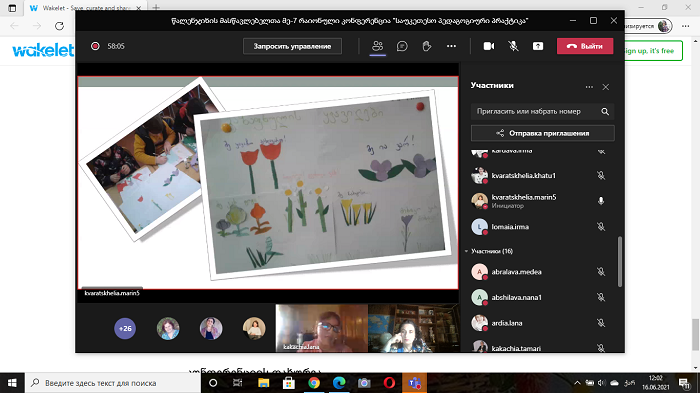
Task: Open participants panel more options ellipsis
Action: click(x=589, y=87)
